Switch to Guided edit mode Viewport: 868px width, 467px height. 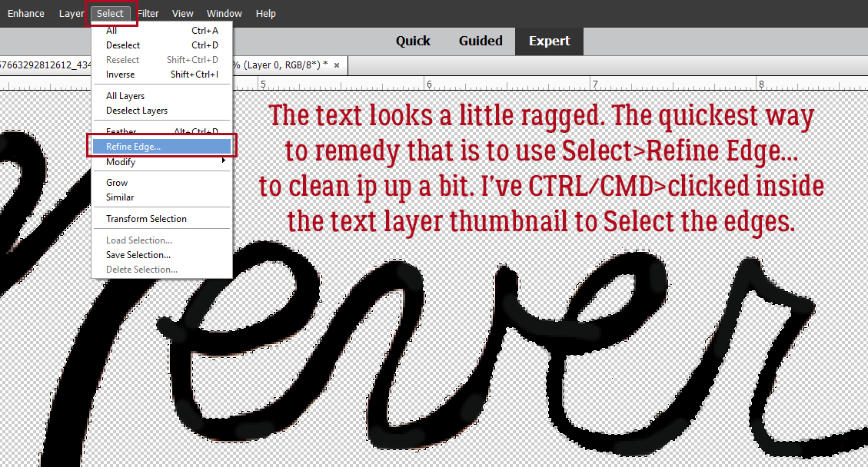[481, 41]
